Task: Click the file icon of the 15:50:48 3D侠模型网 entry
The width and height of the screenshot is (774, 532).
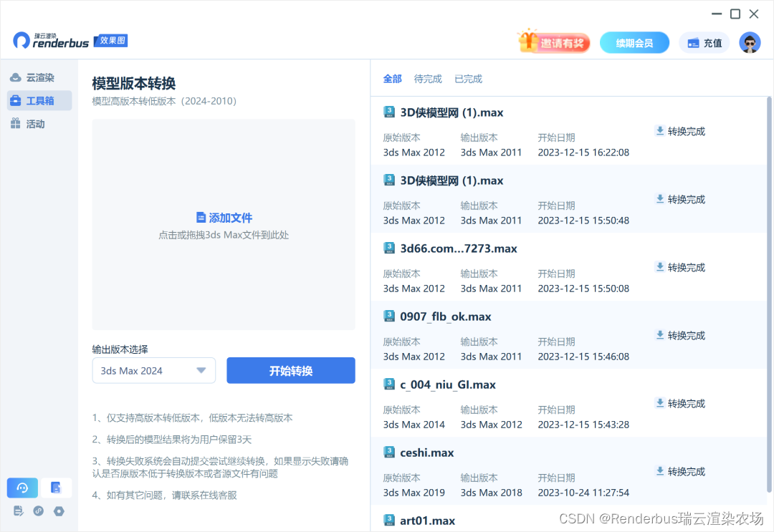Action: 389,180
